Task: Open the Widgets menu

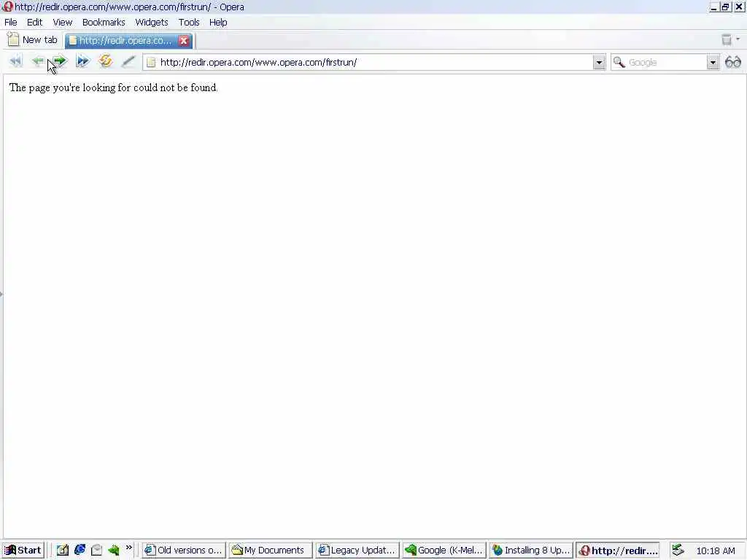Action: coord(152,23)
